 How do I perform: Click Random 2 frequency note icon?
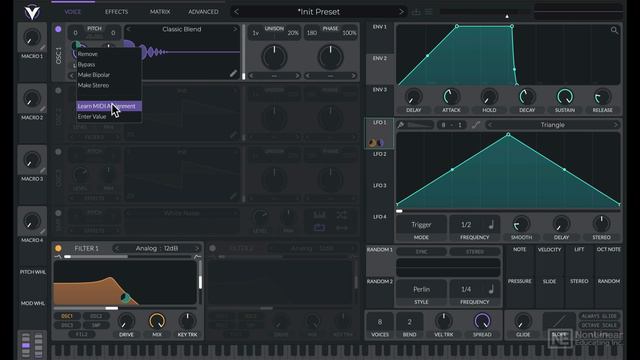491,289
